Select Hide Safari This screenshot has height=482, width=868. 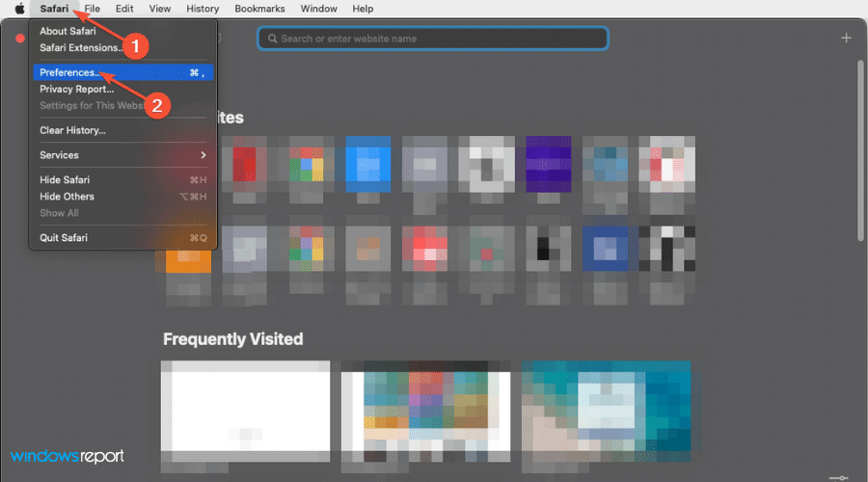point(122,180)
